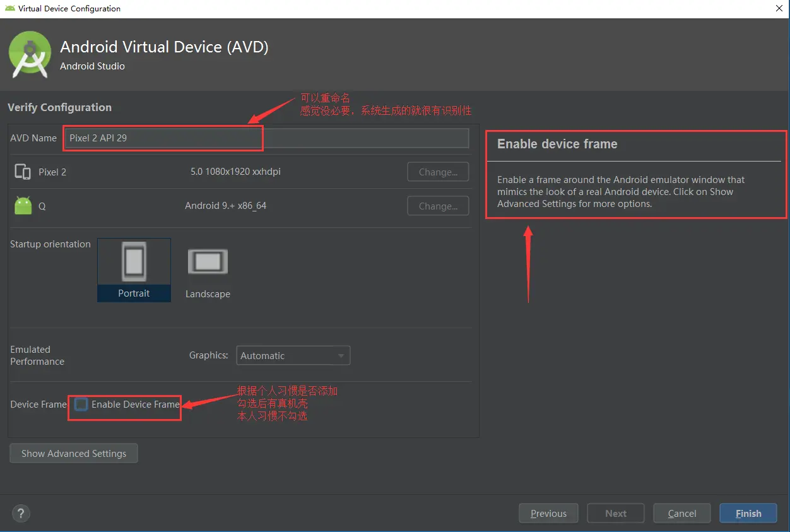Click the 'Verify Configuration' heading
The height and width of the screenshot is (532, 790).
click(59, 107)
